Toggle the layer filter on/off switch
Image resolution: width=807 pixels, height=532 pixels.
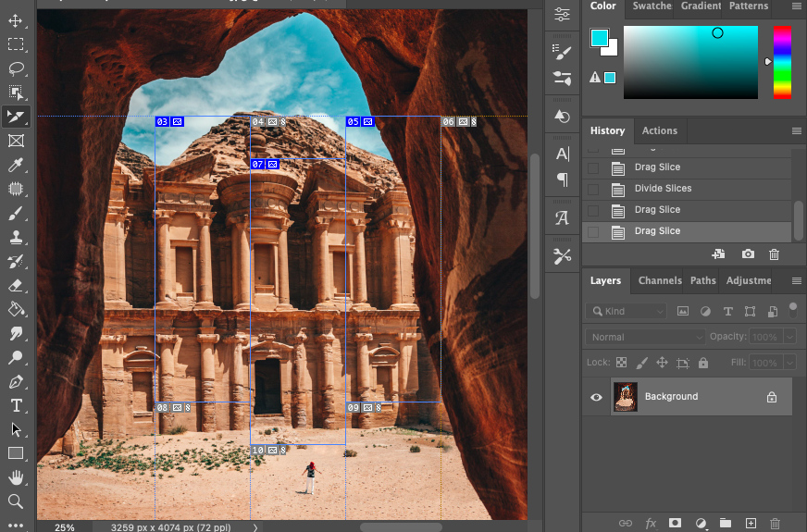792,309
